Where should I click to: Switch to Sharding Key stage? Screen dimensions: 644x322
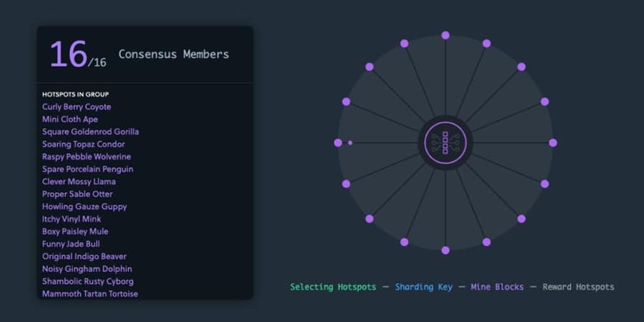424,287
